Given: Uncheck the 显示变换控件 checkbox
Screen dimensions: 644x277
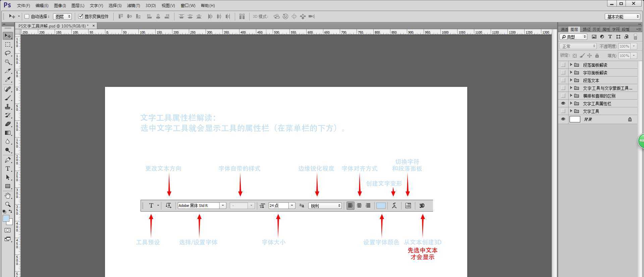Looking at the screenshot, I should tap(80, 16).
